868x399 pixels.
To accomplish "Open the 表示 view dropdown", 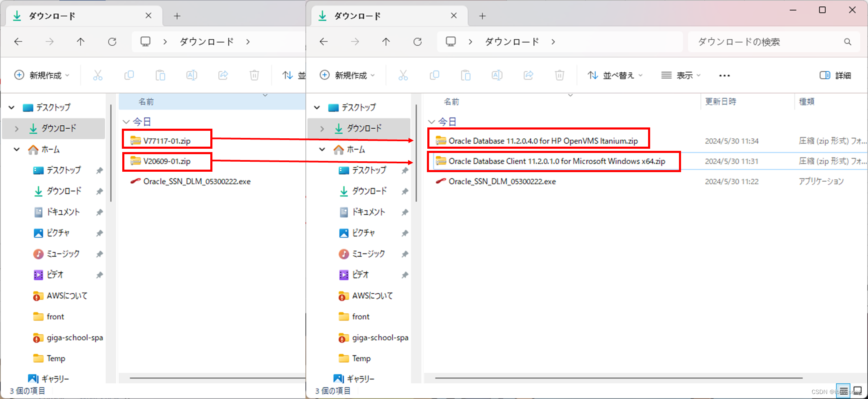I will tap(681, 75).
